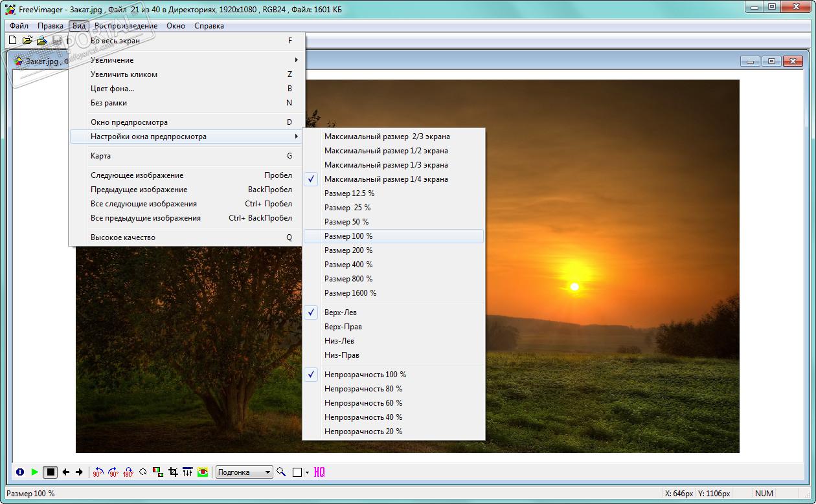The width and height of the screenshot is (816, 504).
Task: Set preview opacity to Непрозрачность 20 %
Action: pos(394,432)
